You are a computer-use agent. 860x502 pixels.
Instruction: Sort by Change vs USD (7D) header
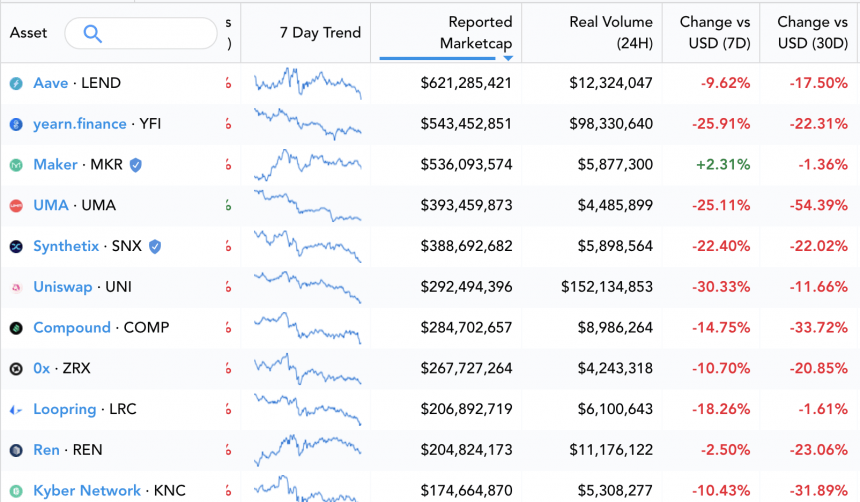[711, 32]
